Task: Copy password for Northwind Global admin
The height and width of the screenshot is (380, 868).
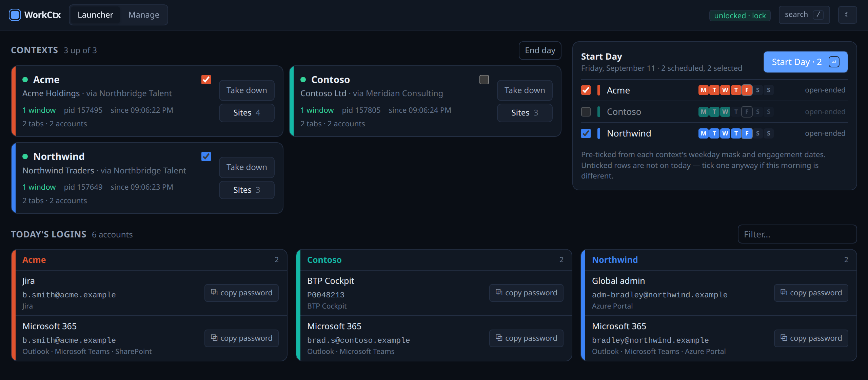Action: click(811, 293)
